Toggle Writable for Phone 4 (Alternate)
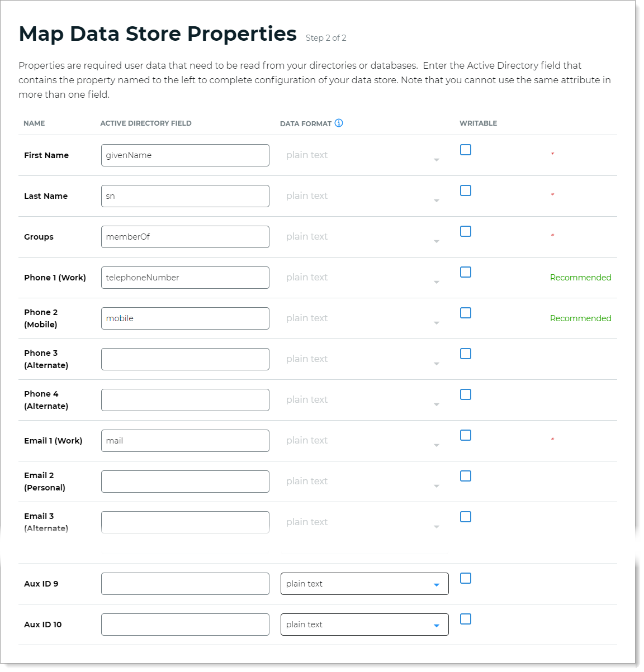Image resolution: width=644 pixels, height=672 pixels. click(x=466, y=394)
